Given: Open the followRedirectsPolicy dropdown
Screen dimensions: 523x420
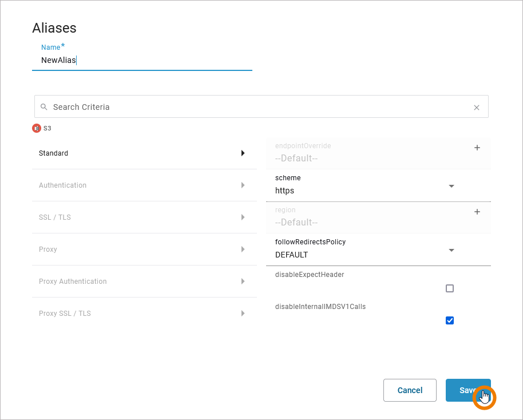Looking at the screenshot, I should [451, 250].
